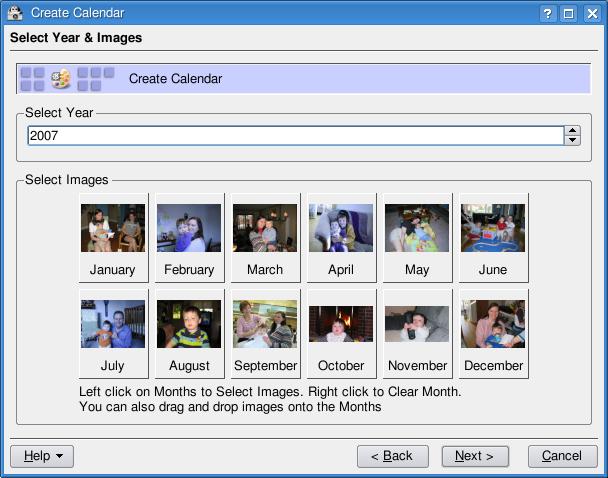Click the October fireplace image
Viewport: 608px width, 478px height.
pyautogui.click(x=341, y=325)
